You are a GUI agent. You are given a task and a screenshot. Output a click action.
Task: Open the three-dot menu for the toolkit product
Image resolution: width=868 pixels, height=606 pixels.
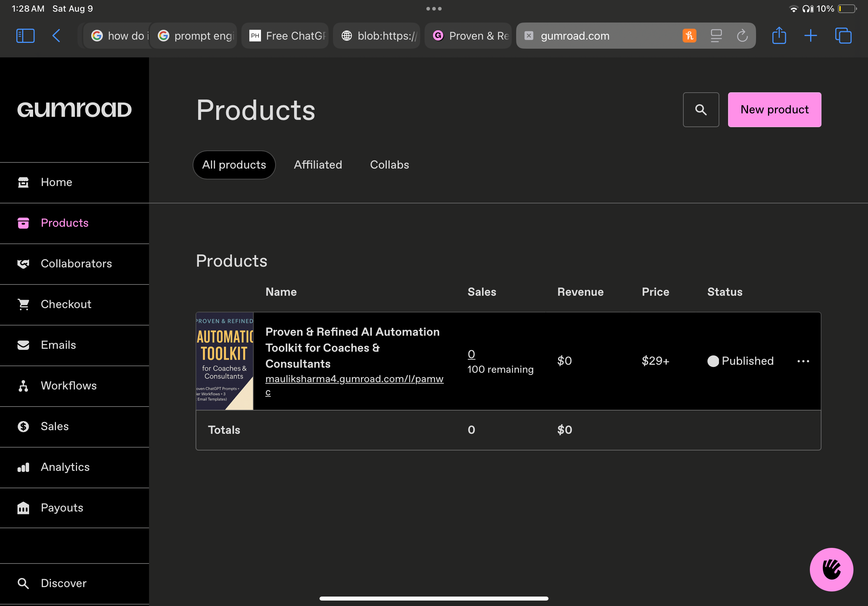tap(803, 361)
